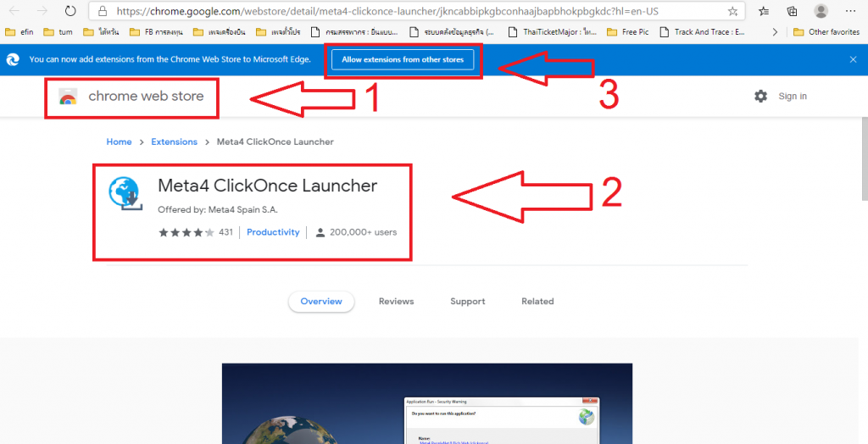Dismiss the blue Edge notification banner

tap(853, 60)
